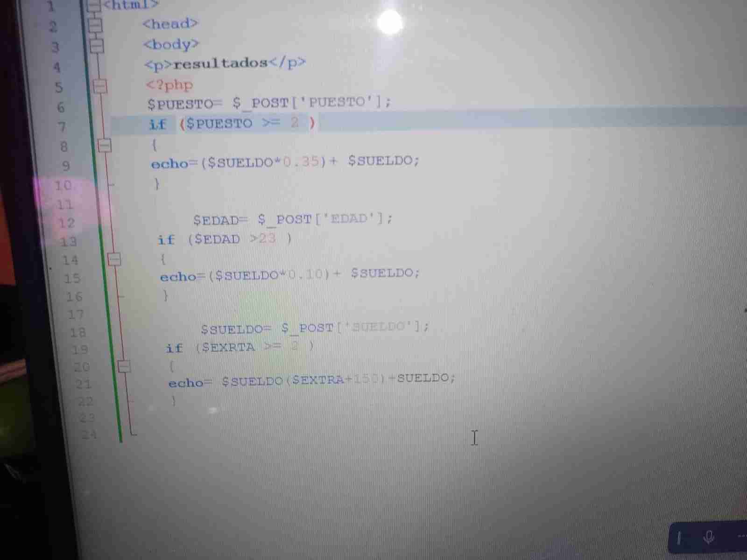The width and height of the screenshot is (747, 560).
Task: Click the closing brace on line 22
Action: point(174,400)
